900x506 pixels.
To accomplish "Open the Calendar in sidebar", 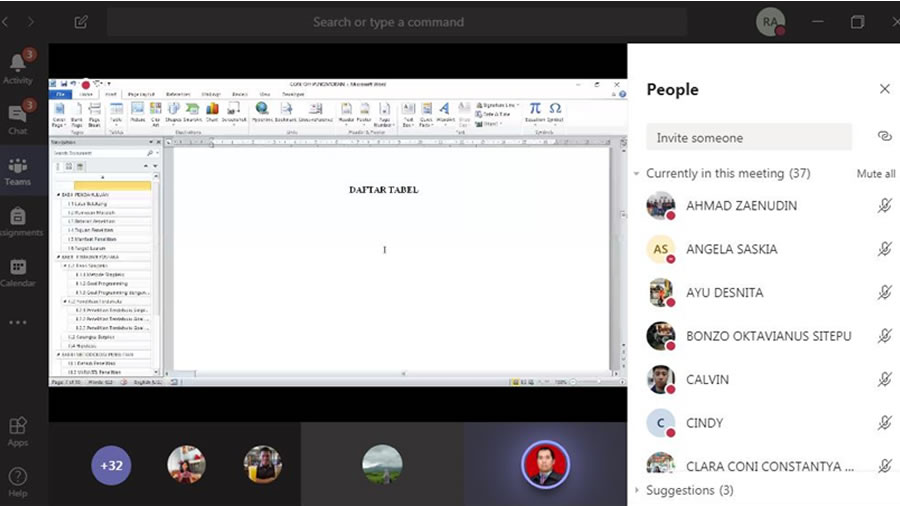I will point(18,271).
